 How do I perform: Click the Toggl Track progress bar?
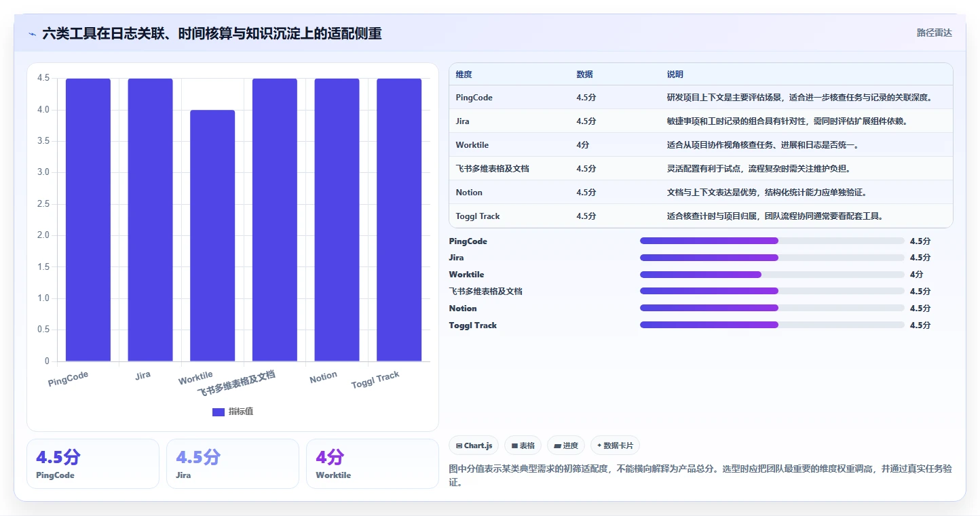772,325
